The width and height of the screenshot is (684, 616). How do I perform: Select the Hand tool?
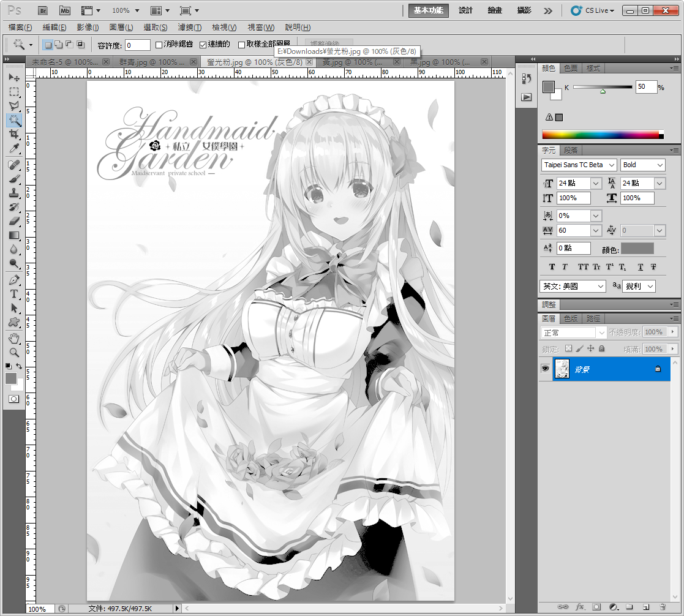tap(14, 338)
